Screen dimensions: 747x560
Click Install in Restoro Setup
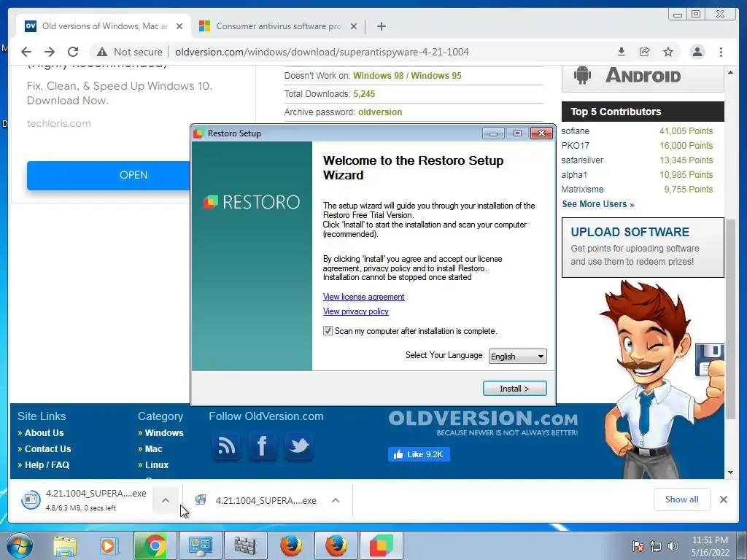tap(514, 389)
